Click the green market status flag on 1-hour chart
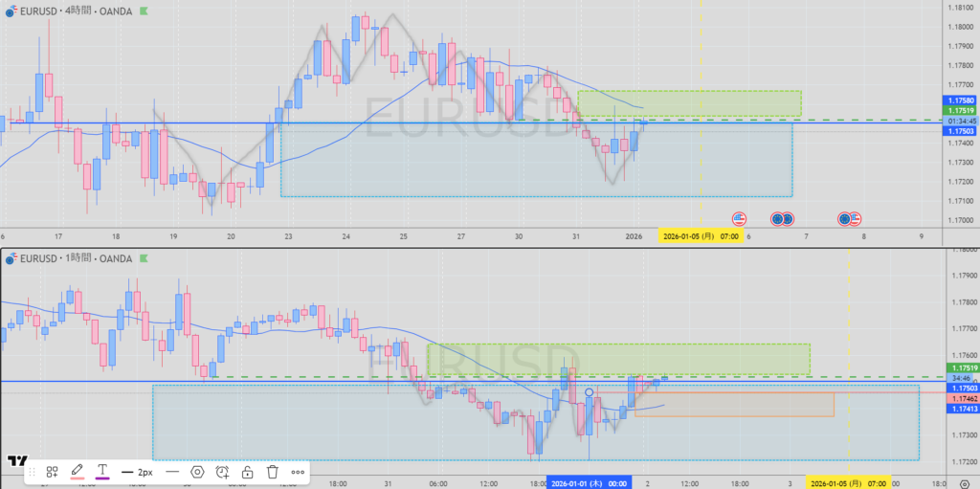This screenshot has height=489, width=980. click(x=145, y=257)
